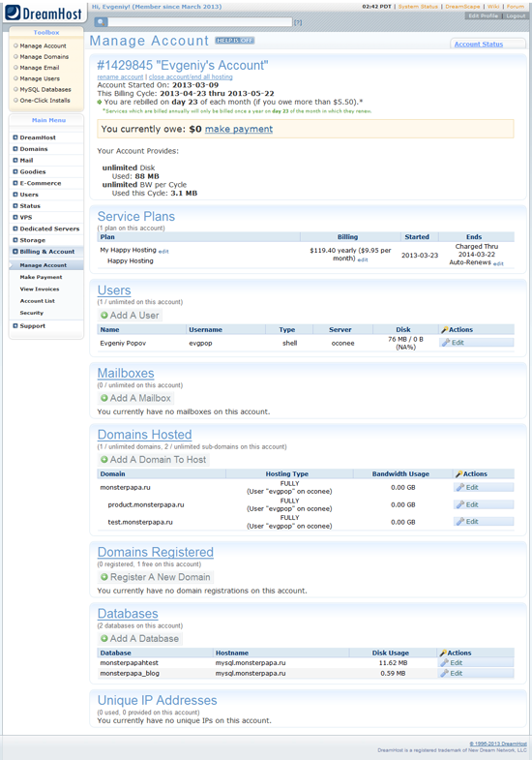Click the edit wrench icon for test.monsterpapa.ru

[x=460, y=522]
